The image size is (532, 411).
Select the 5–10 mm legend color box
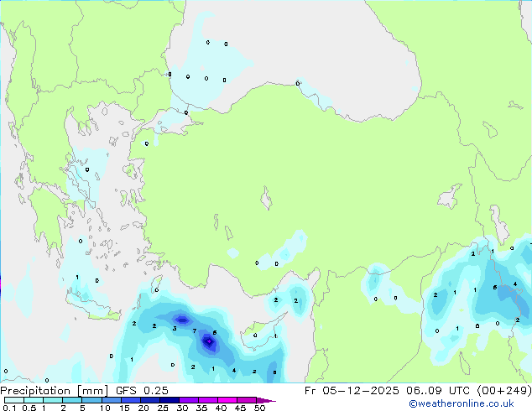92,400
